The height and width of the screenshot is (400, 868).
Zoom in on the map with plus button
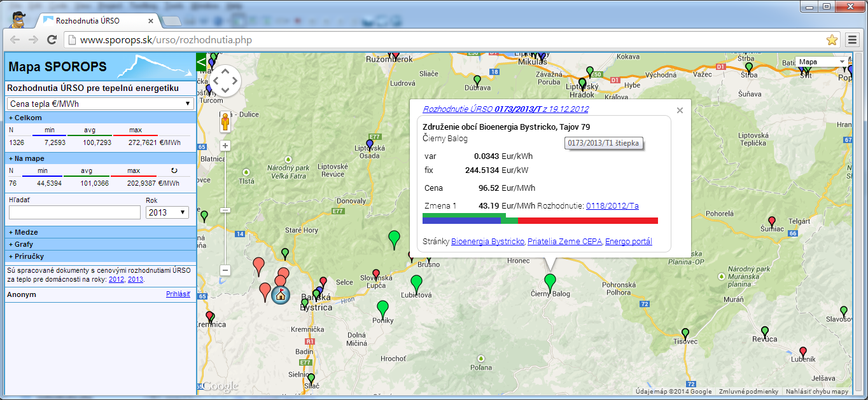(x=225, y=146)
